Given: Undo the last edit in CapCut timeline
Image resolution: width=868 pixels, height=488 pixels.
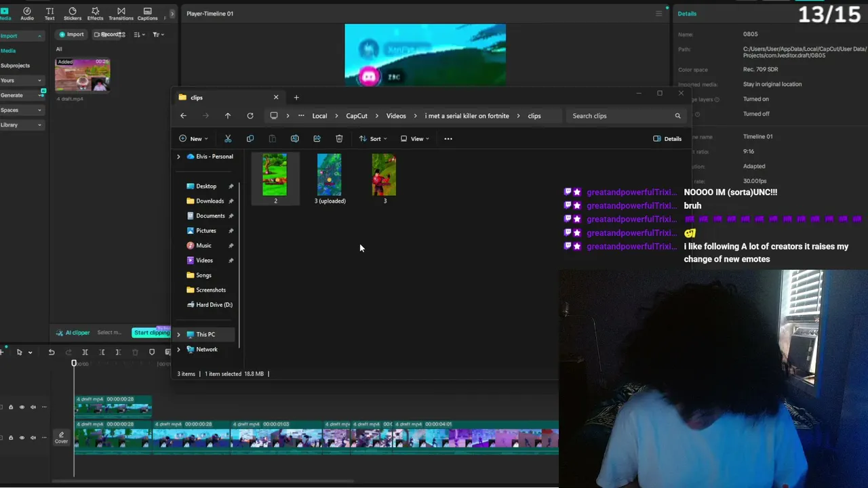Looking at the screenshot, I should pyautogui.click(x=51, y=352).
